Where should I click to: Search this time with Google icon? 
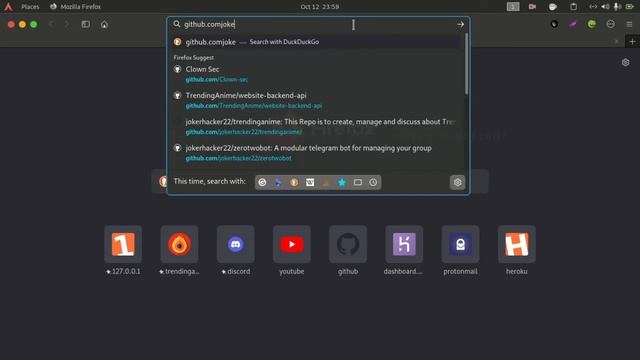tap(262, 182)
